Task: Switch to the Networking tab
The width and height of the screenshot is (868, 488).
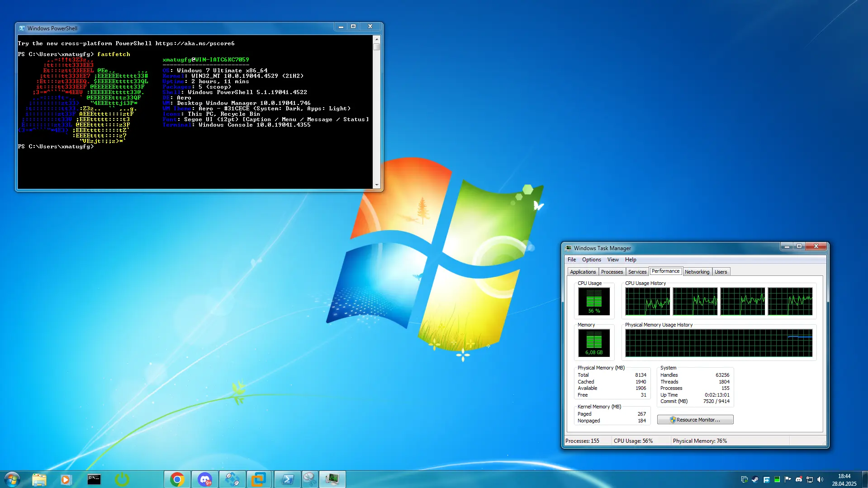Action: tap(697, 272)
